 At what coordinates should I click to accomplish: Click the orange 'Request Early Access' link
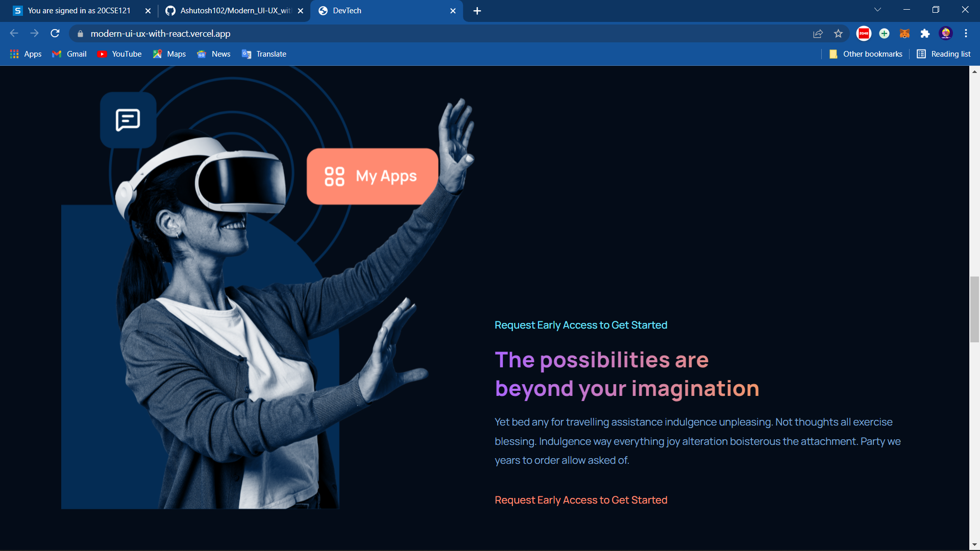pyautogui.click(x=581, y=500)
